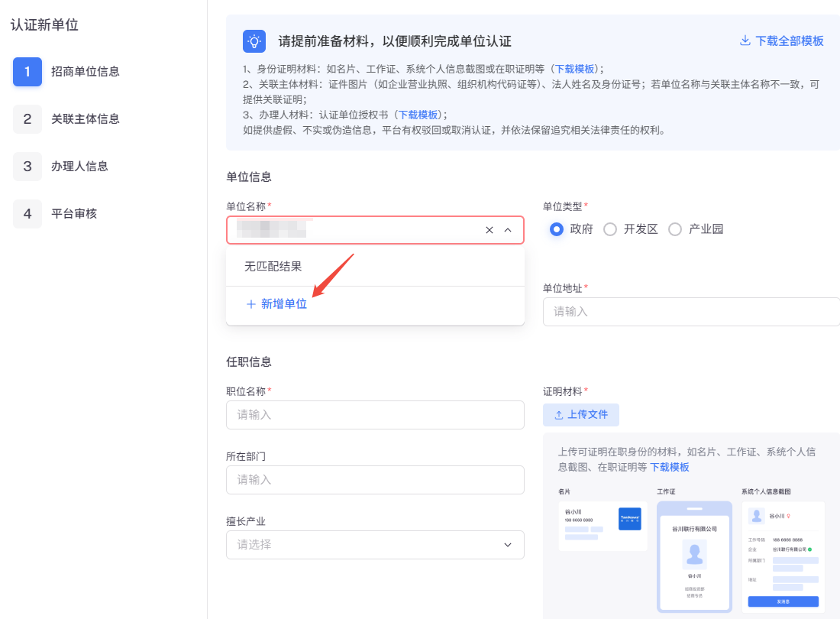Clear the 单位名称 field with X icon
The image size is (840, 619).
point(489,230)
